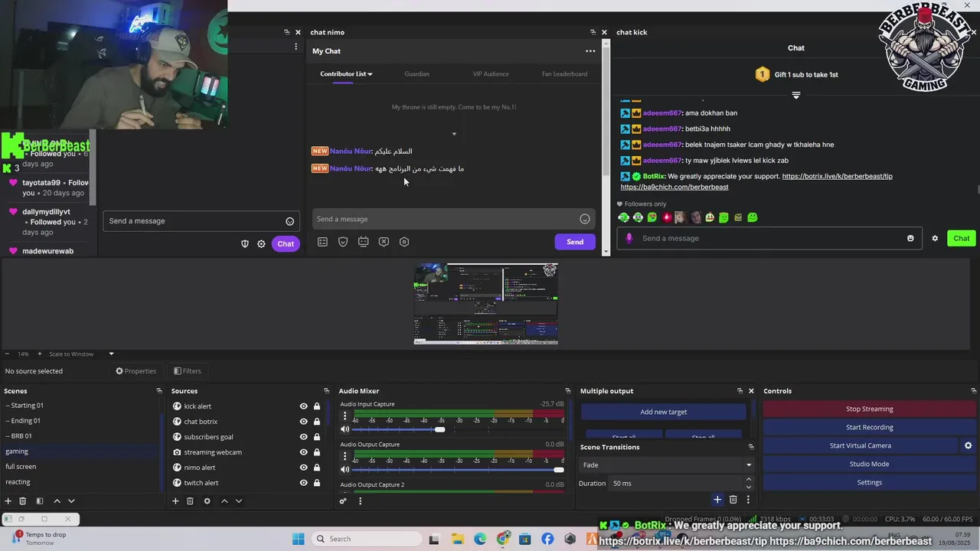This screenshot has height=551, width=980.
Task: Unlock the streaming webcam source
Action: pyautogui.click(x=316, y=452)
